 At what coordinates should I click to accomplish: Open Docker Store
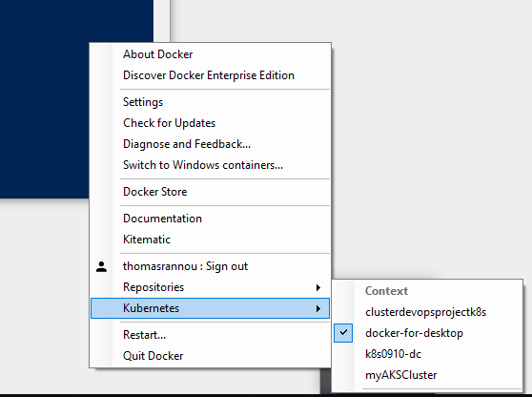(210, 192)
